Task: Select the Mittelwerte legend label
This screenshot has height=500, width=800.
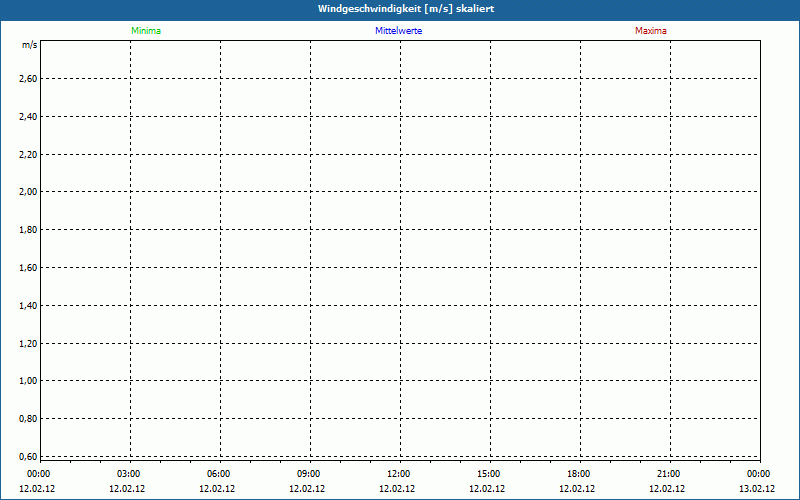Action: click(x=398, y=31)
